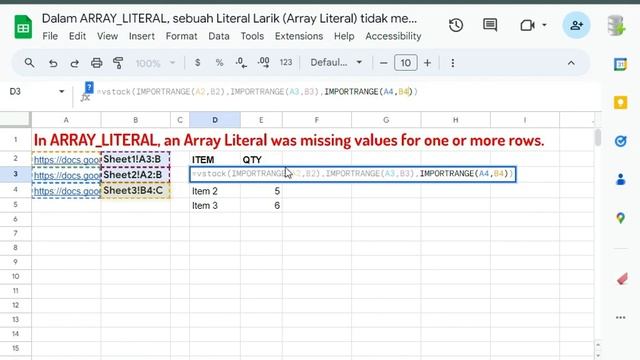Select cell with Sheet3!B4:C
Screen dimensions: 640x360
(136, 190)
